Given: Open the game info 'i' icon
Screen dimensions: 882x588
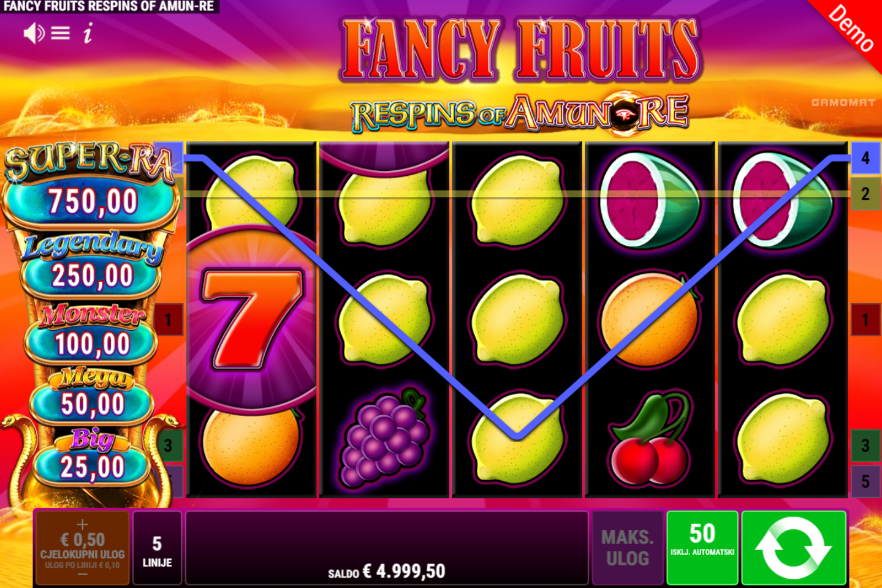Looking at the screenshot, I should click(x=88, y=33).
